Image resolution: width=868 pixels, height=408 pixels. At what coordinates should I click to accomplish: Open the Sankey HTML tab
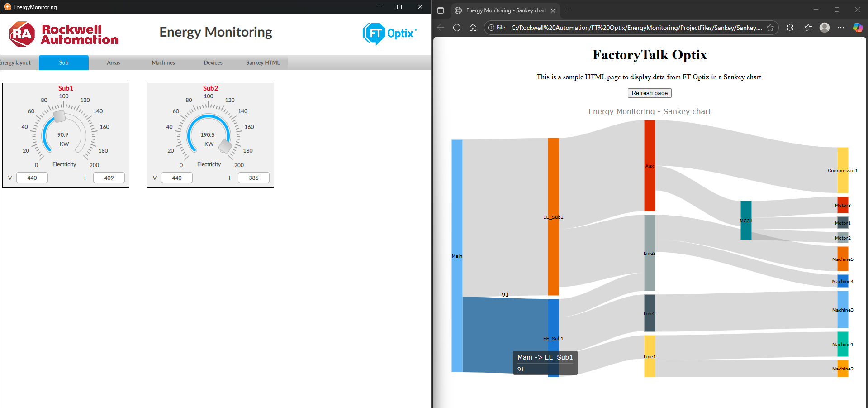pyautogui.click(x=263, y=63)
